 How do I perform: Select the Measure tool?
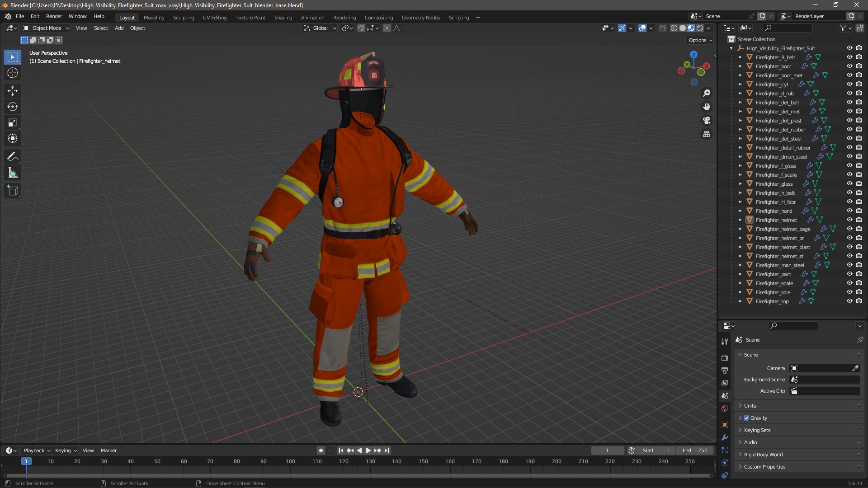[13, 173]
